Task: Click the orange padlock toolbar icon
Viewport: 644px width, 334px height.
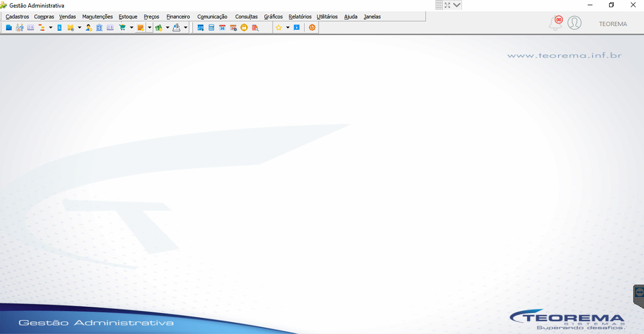Action: tap(244, 28)
